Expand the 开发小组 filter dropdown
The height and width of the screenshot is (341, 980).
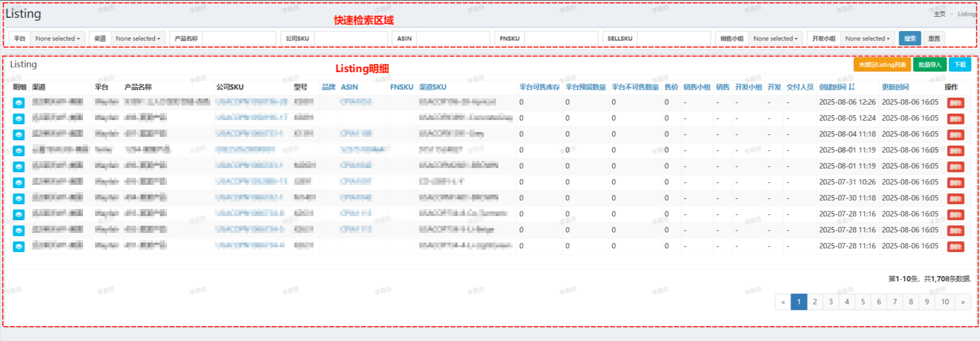(867, 38)
